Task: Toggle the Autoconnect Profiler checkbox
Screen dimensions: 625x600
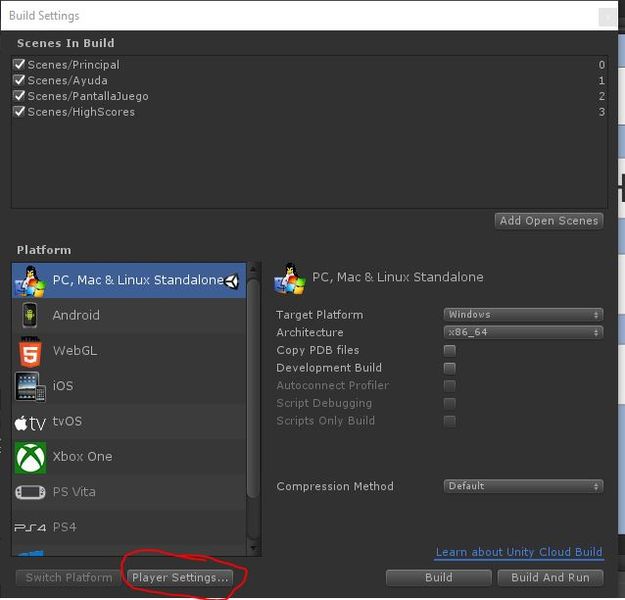Action: (x=450, y=386)
